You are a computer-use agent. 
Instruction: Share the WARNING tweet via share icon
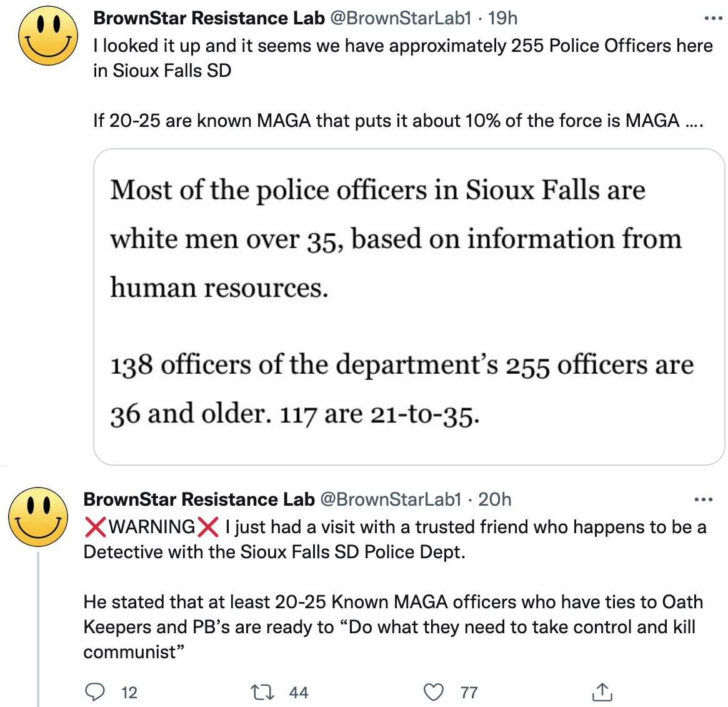602,691
